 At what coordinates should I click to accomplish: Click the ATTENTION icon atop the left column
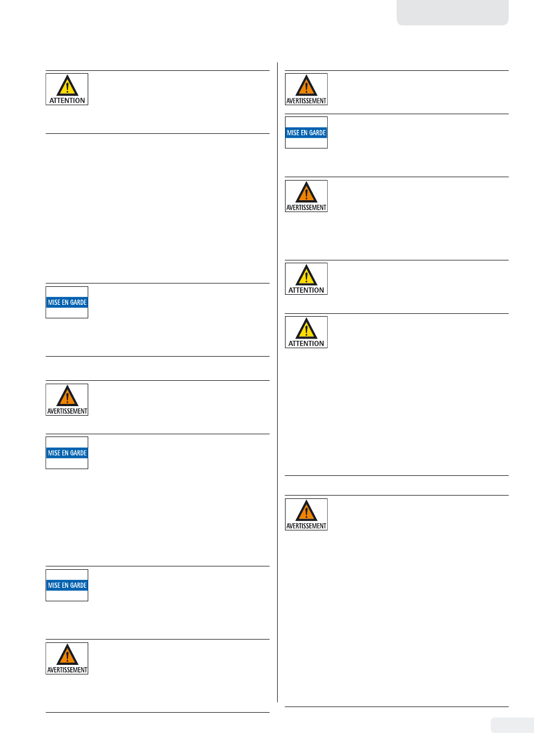point(67,89)
